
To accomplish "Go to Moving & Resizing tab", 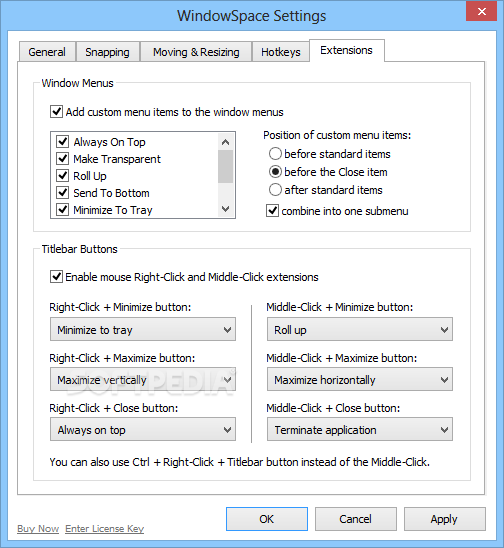I will (x=196, y=52).
